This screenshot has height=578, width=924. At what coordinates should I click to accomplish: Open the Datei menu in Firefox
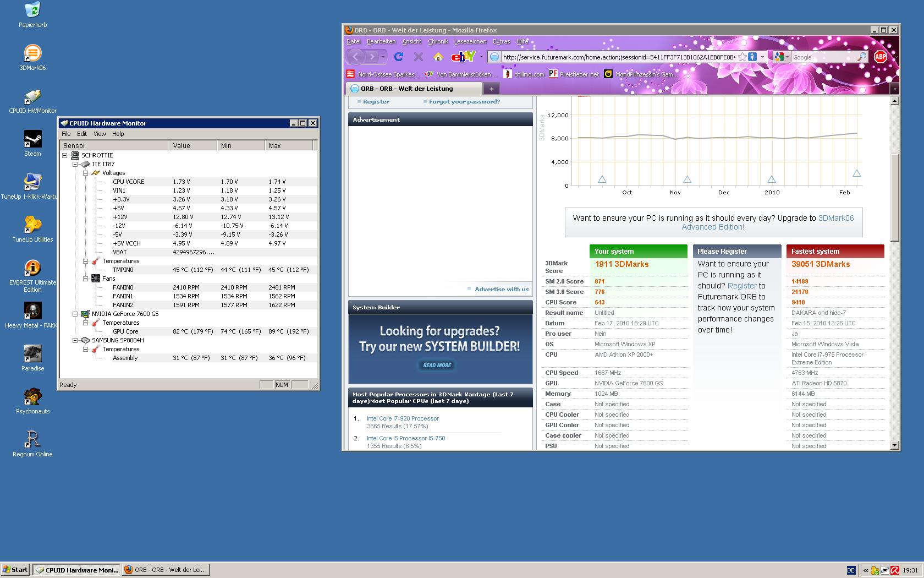(x=354, y=41)
